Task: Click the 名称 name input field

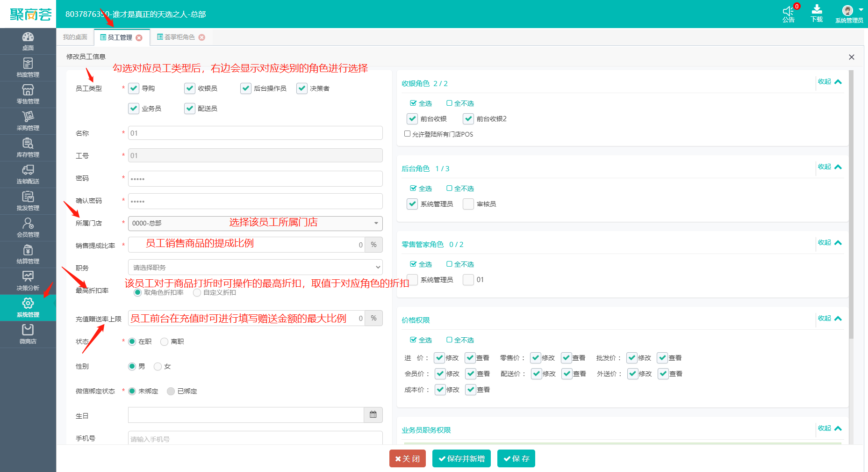Action: 255,133
